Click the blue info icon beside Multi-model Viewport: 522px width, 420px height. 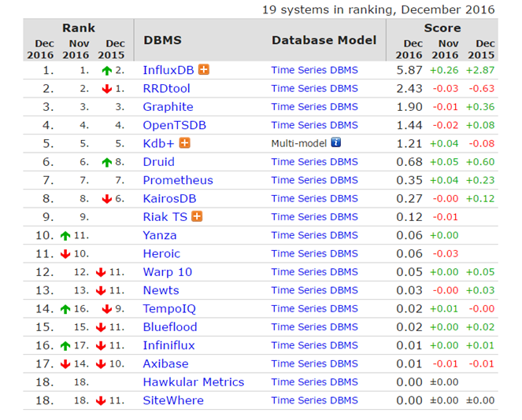coord(336,142)
